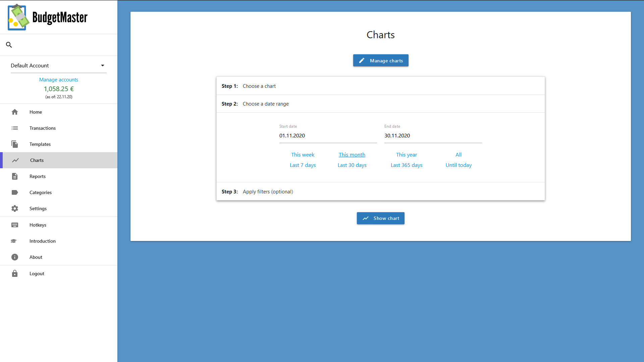
Task: Expand Step 1 Choose a chart
Action: [381, 86]
